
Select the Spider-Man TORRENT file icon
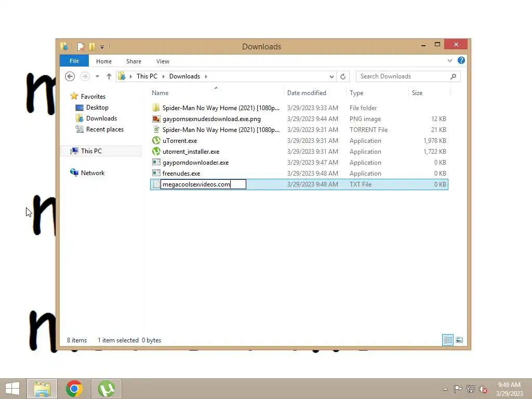tap(156, 129)
